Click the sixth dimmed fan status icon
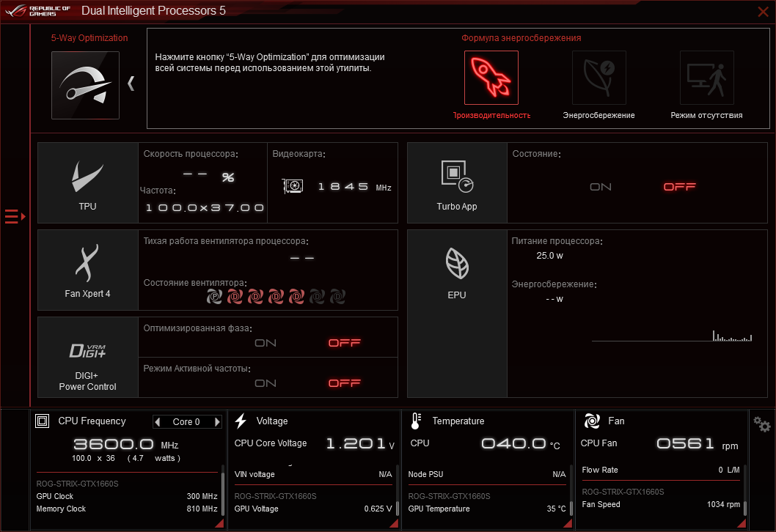The width and height of the screenshot is (776, 532). (x=318, y=297)
